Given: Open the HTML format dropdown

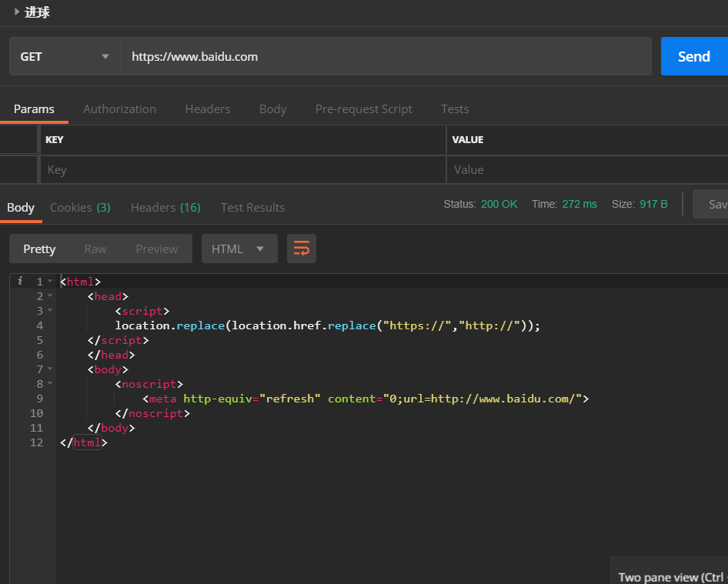Looking at the screenshot, I should click(x=239, y=249).
